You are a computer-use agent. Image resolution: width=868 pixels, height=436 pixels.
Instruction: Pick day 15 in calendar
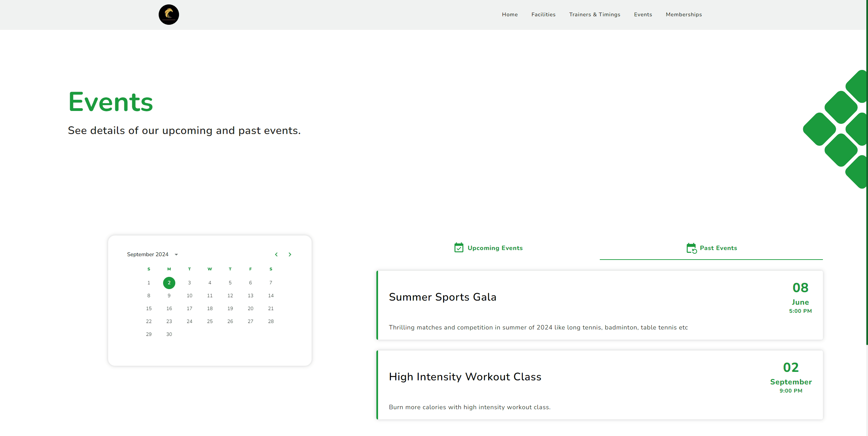149,308
